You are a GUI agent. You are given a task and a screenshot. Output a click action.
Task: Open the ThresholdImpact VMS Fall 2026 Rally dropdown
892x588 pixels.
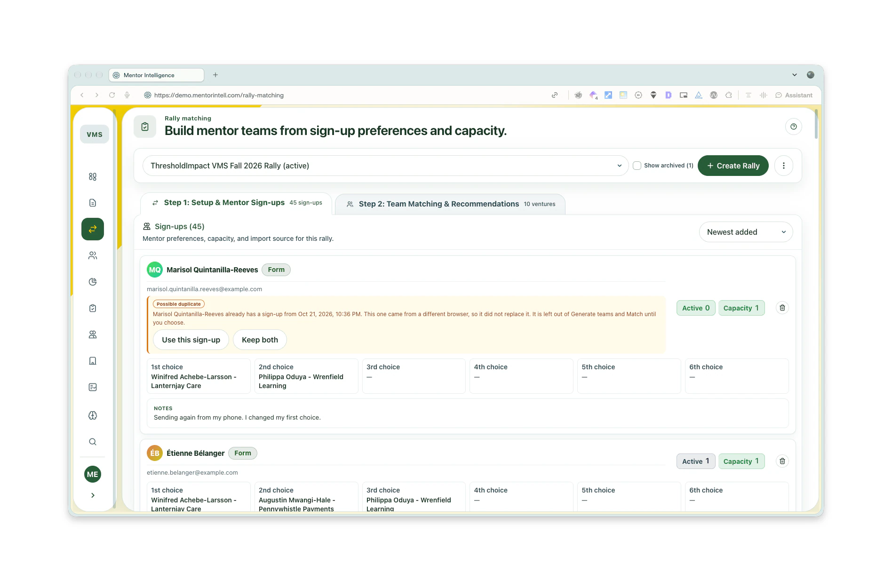[385, 166]
